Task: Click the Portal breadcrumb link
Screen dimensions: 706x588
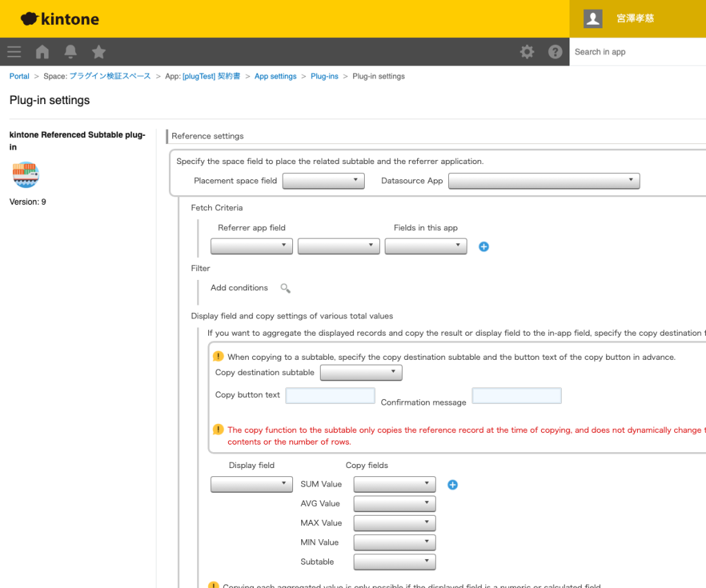Action: coord(19,77)
